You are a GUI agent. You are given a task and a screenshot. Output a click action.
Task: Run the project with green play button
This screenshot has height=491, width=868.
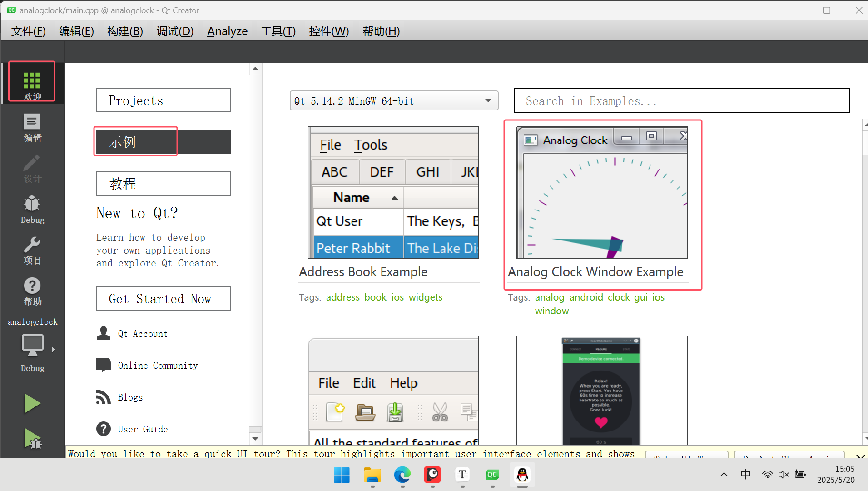[32, 403]
